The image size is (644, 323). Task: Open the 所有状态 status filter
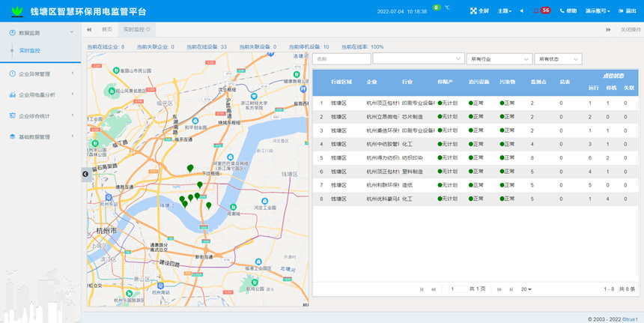558,58
